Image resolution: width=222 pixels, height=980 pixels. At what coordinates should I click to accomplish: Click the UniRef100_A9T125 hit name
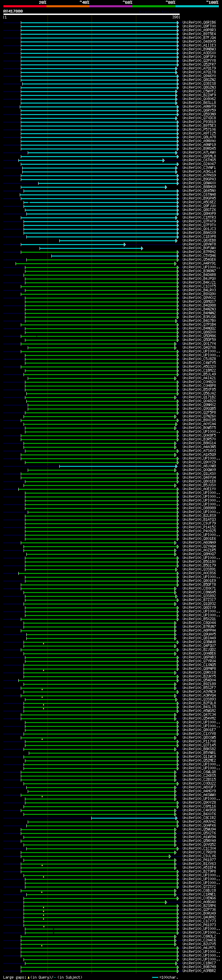point(199,133)
